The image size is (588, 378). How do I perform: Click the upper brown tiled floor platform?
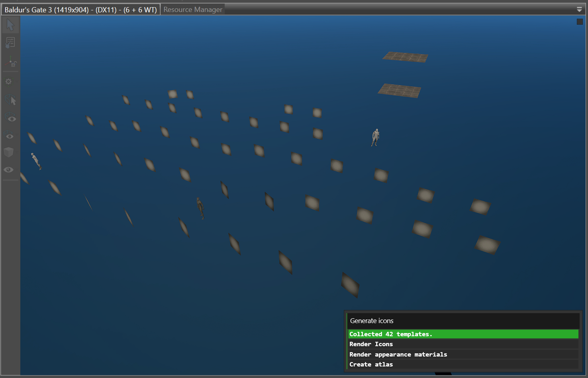click(x=405, y=57)
